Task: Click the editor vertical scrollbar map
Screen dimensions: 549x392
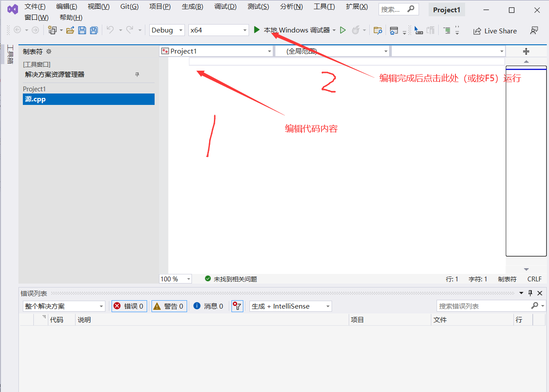Action: 526,161
